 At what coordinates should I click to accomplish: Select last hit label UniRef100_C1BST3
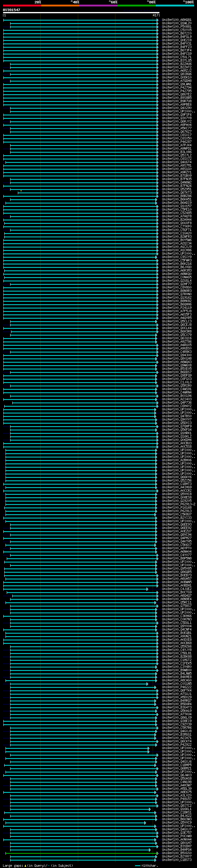[176, 860]
